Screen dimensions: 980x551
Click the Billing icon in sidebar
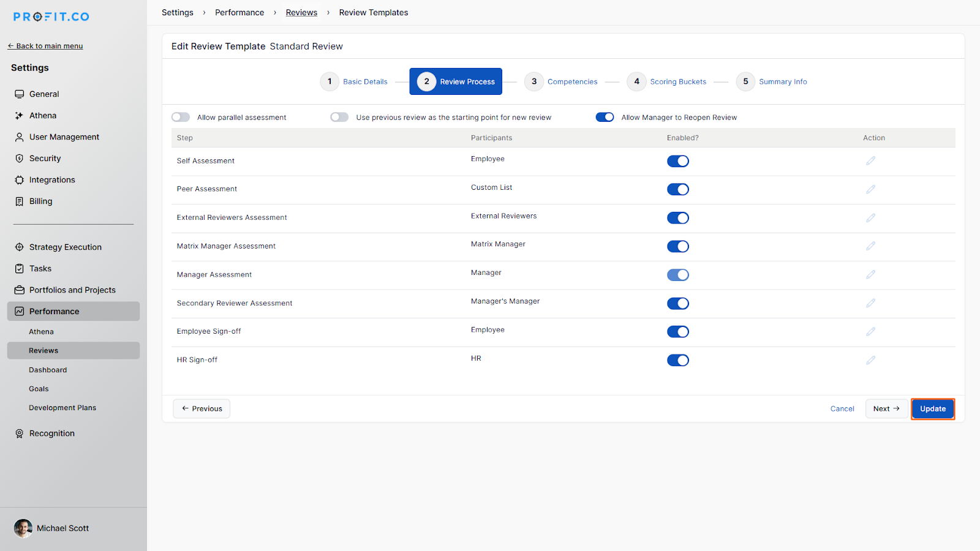coord(20,201)
